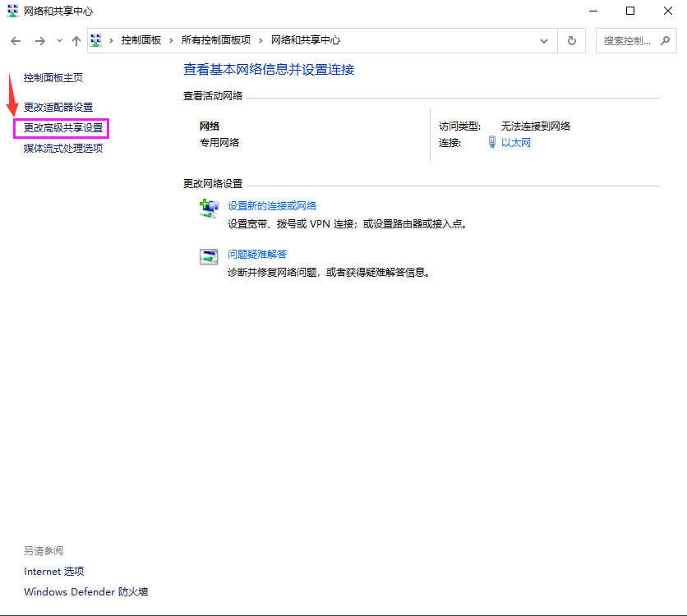The width and height of the screenshot is (687, 616).
Task: Click the Ethernet plug icon beside 以太网
Action: 492,142
